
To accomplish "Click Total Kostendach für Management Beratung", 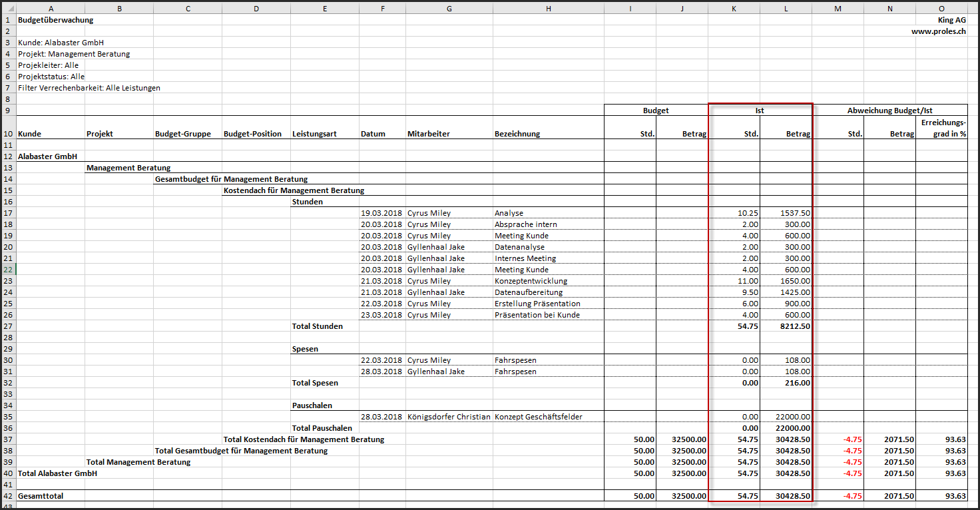I will tap(304, 439).
